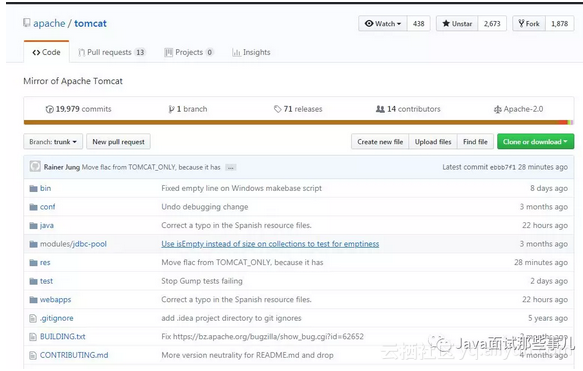Open the commit 'Use isEmpty instead of size' link
Screen dimensions: 583x371
(270, 244)
